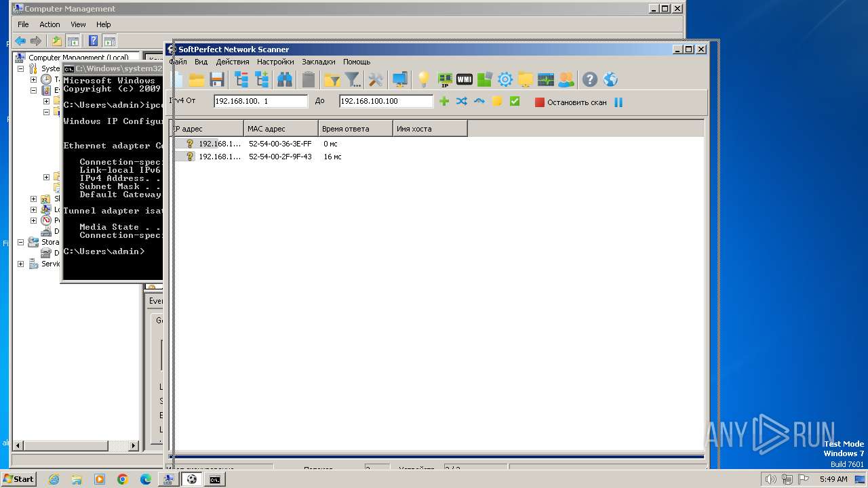Click the yellow shared folder icon
The width and height of the screenshot is (868, 488).
click(526, 80)
